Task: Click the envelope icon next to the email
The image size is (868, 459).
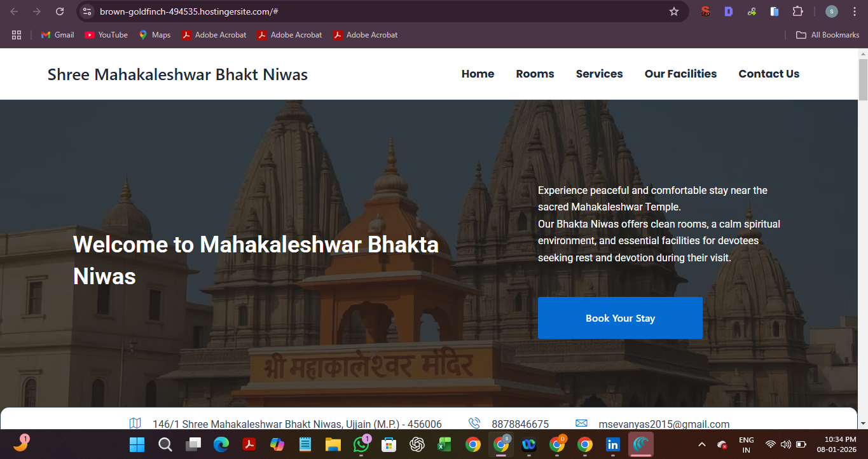Action: 581,423
